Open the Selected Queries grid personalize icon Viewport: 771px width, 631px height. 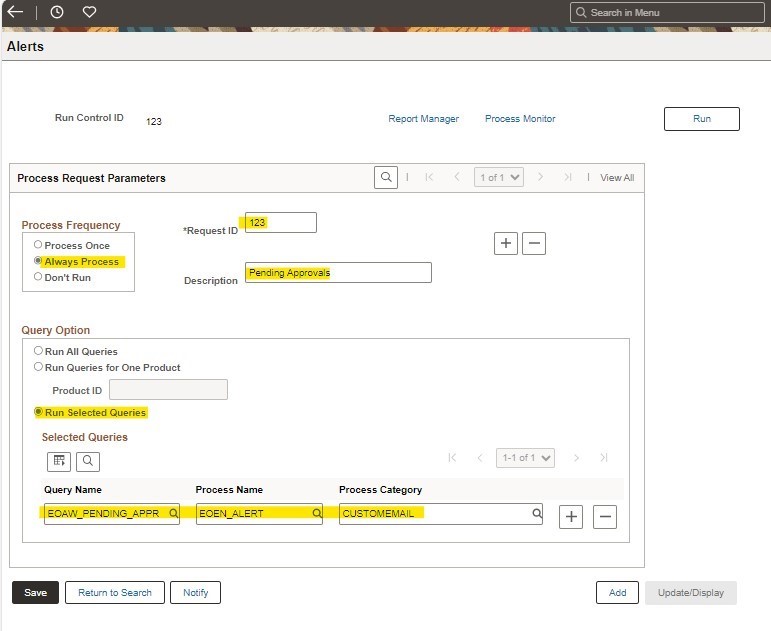click(x=59, y=461)
